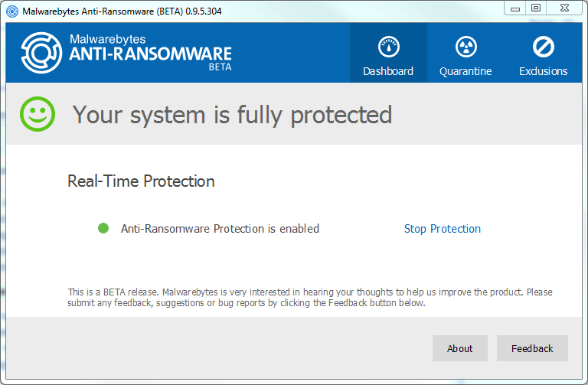Go to the Exclusions tab label

[543, 71]
